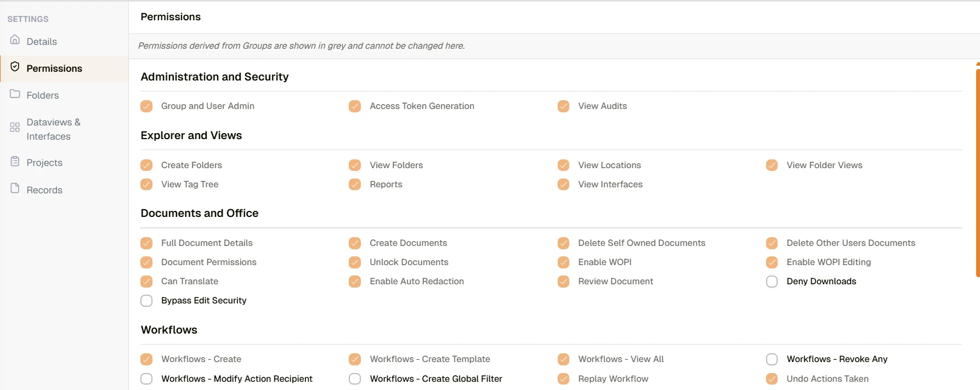Click the View Folders checkbox
980x390 pixels.
pos(355,165)
